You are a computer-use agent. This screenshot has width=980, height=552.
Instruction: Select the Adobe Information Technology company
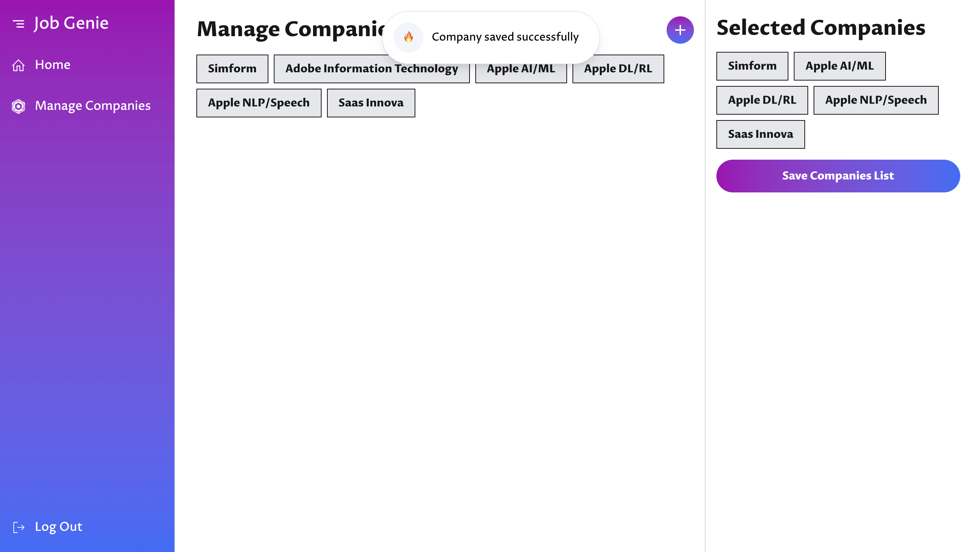372,69
